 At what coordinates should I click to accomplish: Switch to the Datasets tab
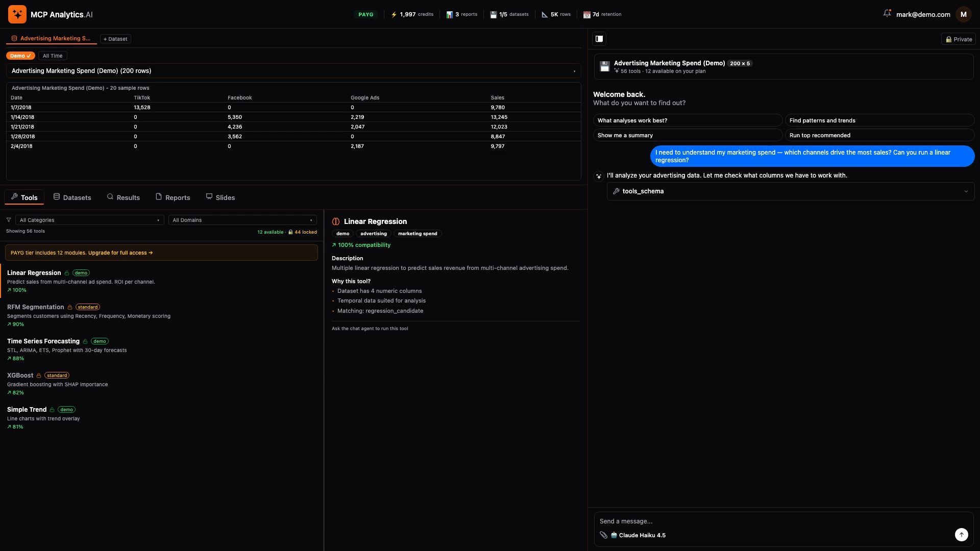pyautogui.click(x=72, y=197)
